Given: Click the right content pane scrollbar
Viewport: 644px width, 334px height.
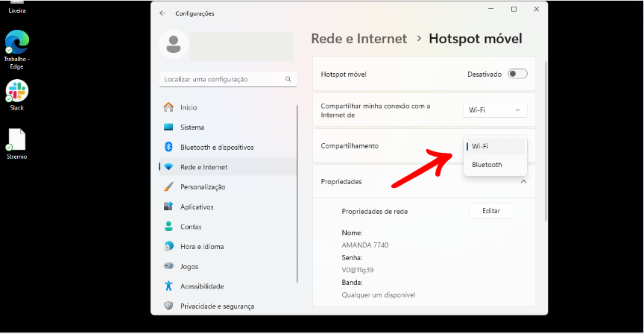Looking at the screenshot, I should [546, 141].
